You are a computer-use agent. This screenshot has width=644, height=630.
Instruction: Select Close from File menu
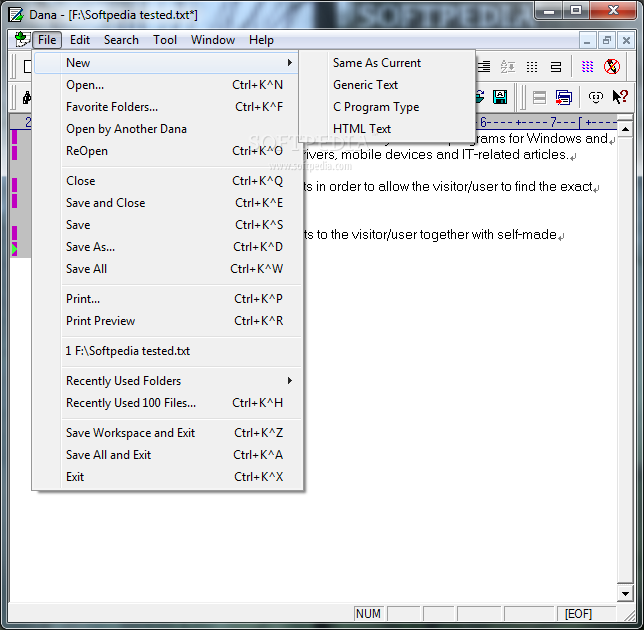coord(168,181)
